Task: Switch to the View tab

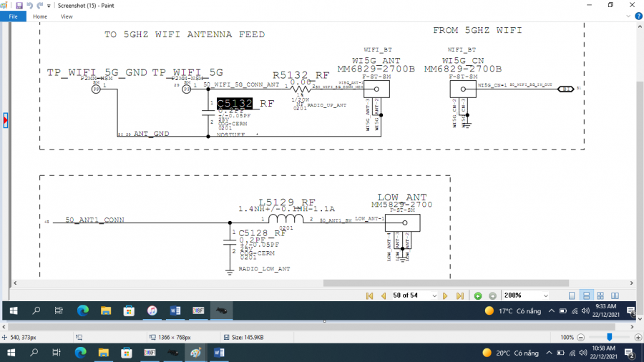Action: [67, 16]
